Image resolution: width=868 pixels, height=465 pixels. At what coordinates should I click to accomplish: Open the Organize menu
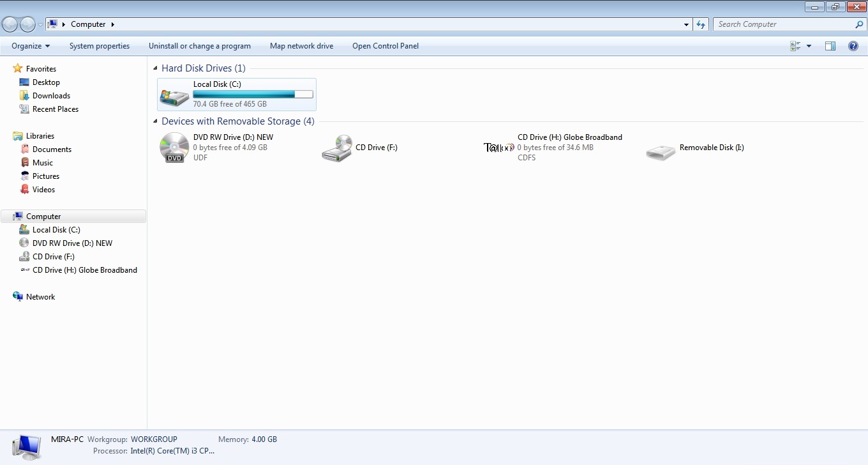[31, 46]
